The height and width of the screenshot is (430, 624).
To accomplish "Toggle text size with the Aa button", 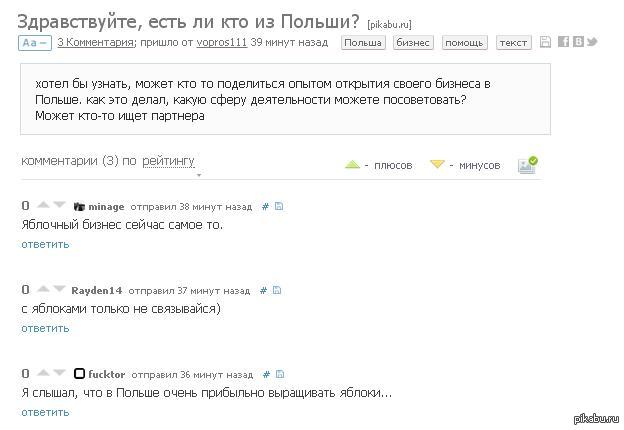I will pos(34,43).
